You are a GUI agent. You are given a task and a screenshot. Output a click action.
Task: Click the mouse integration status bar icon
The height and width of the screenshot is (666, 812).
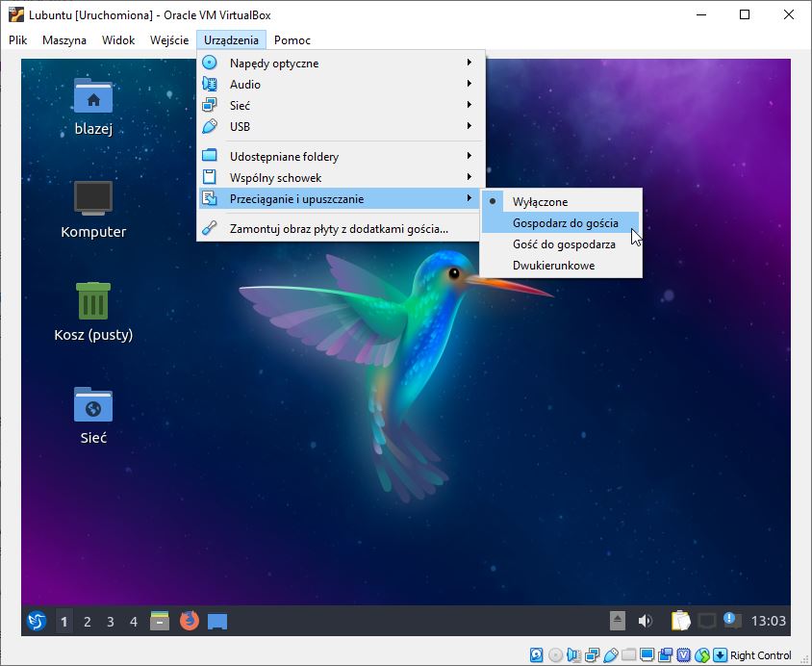pos(701,655)
